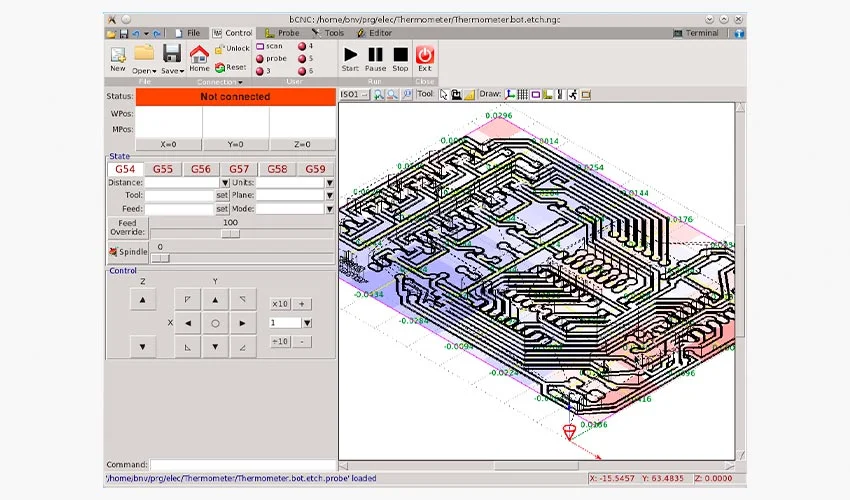Hit the Stop run icon

400,54
